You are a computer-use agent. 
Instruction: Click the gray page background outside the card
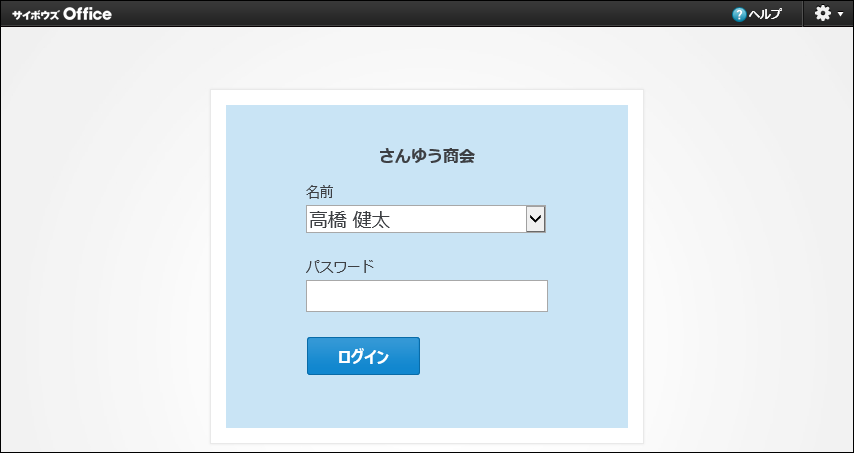[x=100, y=250]
